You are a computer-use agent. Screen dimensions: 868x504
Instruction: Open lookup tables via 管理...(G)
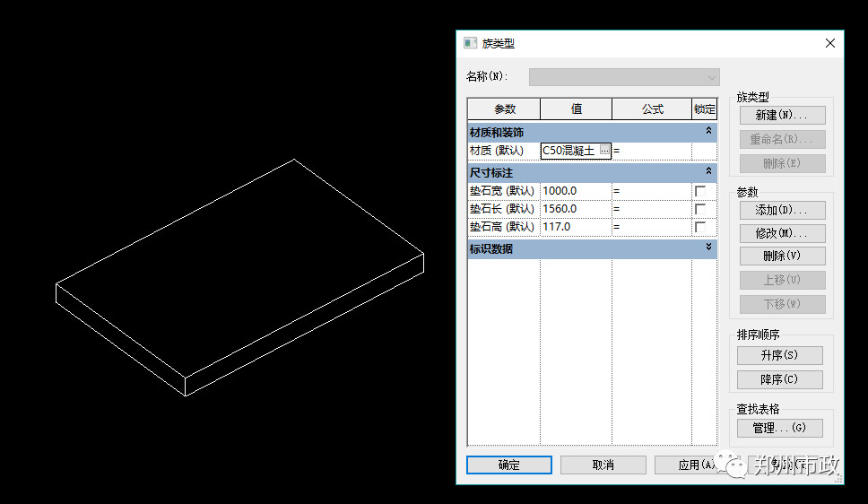(x=779, y=428)
